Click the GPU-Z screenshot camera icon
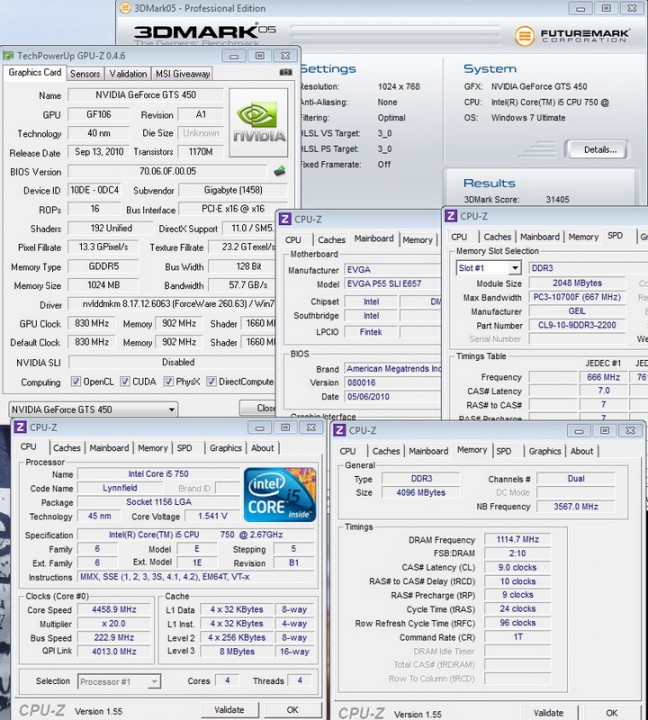 [286, 72]
